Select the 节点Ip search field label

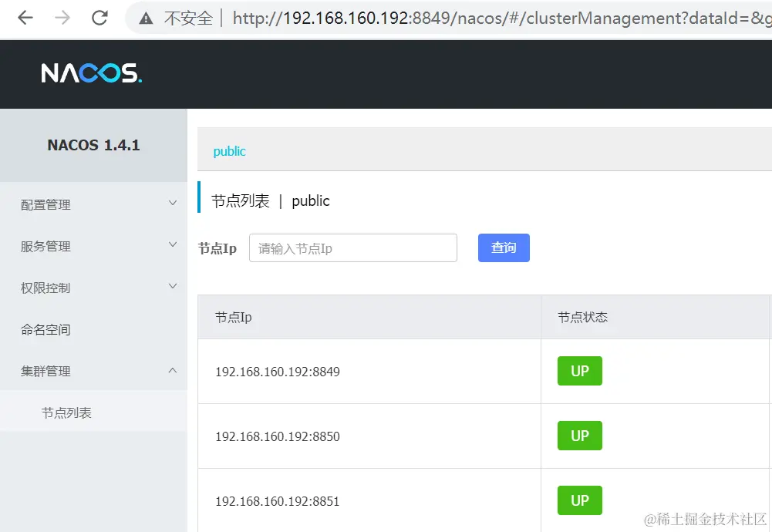click(217, 248)
